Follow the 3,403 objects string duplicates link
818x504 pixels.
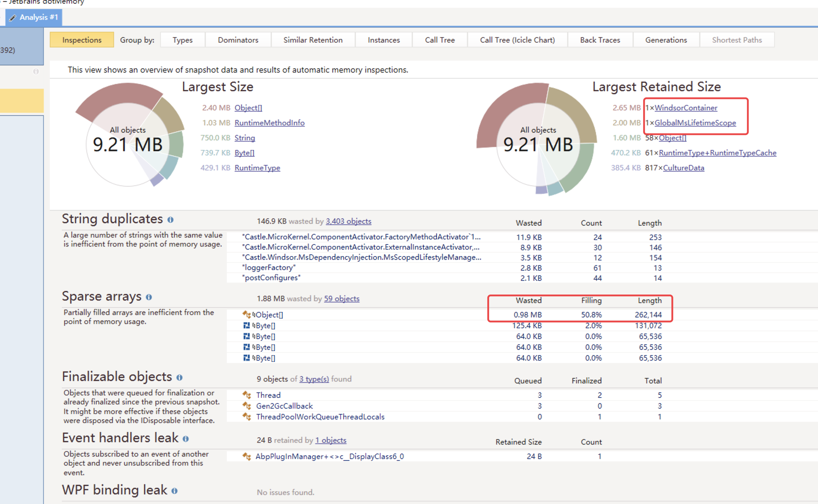point(348,221)
